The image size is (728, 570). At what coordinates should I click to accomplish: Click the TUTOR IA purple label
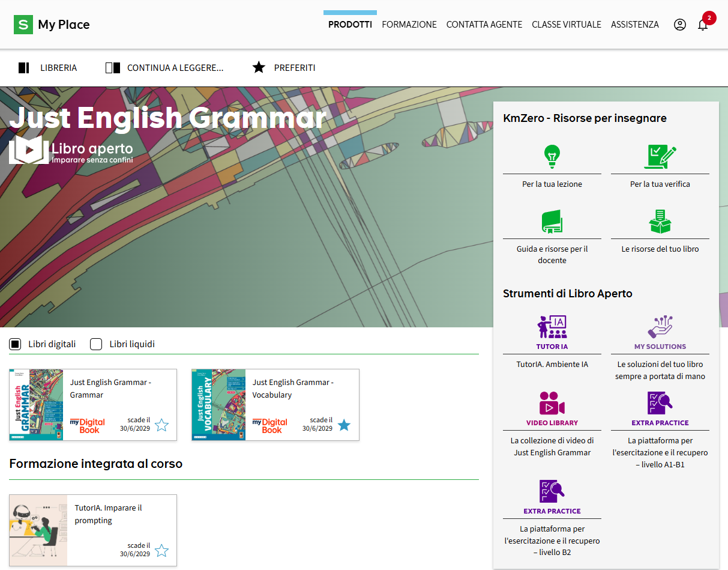(552, 347)
